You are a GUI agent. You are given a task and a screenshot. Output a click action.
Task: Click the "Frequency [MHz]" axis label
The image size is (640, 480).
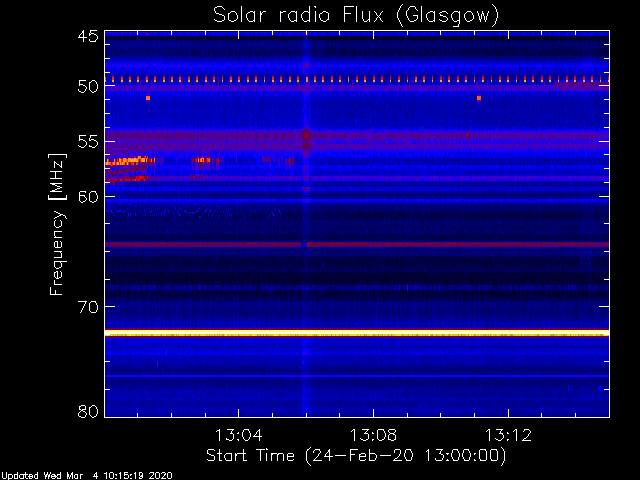(x=57, y=224)
